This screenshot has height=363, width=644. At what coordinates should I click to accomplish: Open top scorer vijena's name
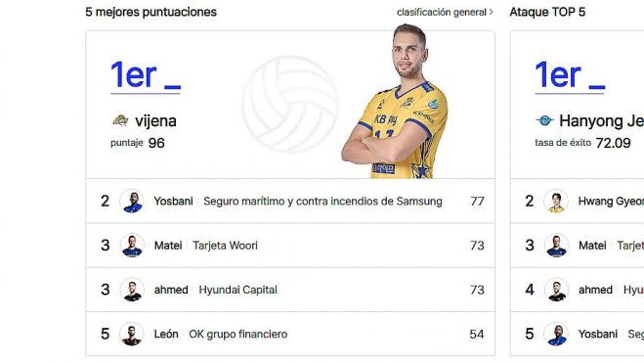click(x=155, y=121)
